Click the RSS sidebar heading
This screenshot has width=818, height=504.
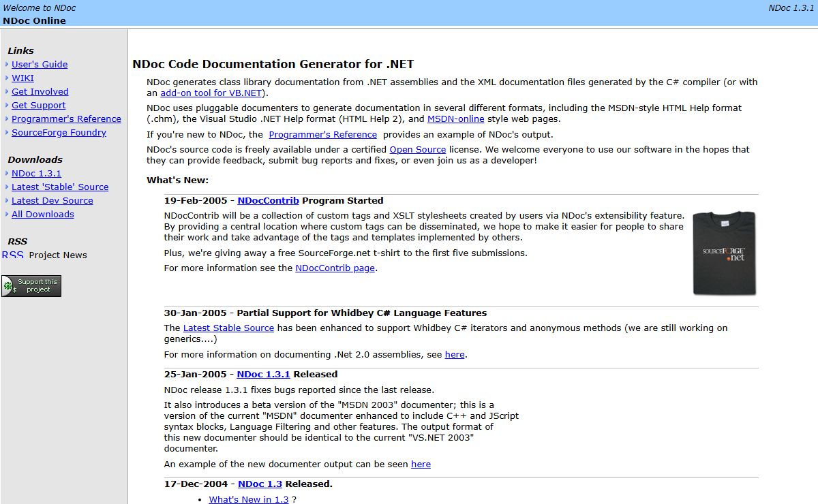click(x=17, y=241)
